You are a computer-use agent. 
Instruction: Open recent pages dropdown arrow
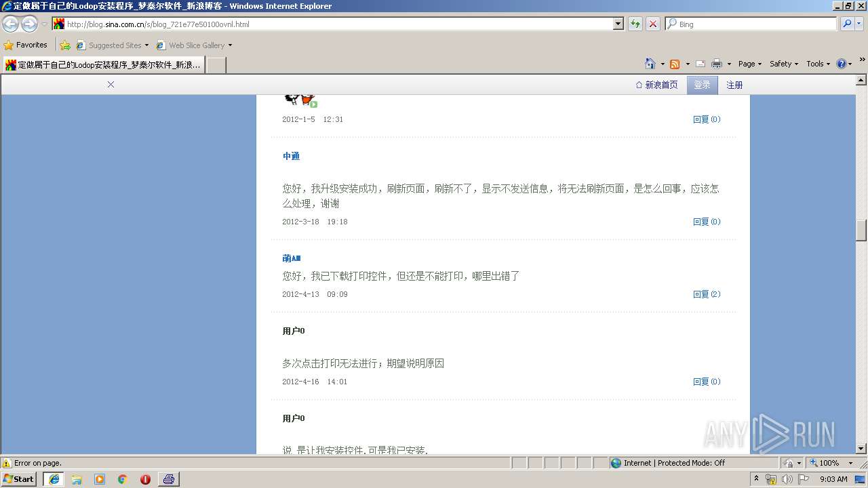[x=44, y=24]
